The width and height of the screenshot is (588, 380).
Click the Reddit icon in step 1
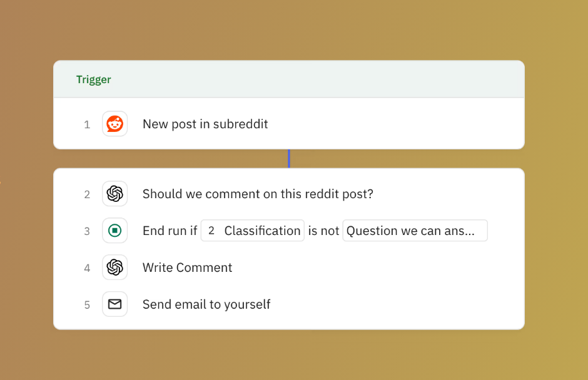[x=115, y=124]
